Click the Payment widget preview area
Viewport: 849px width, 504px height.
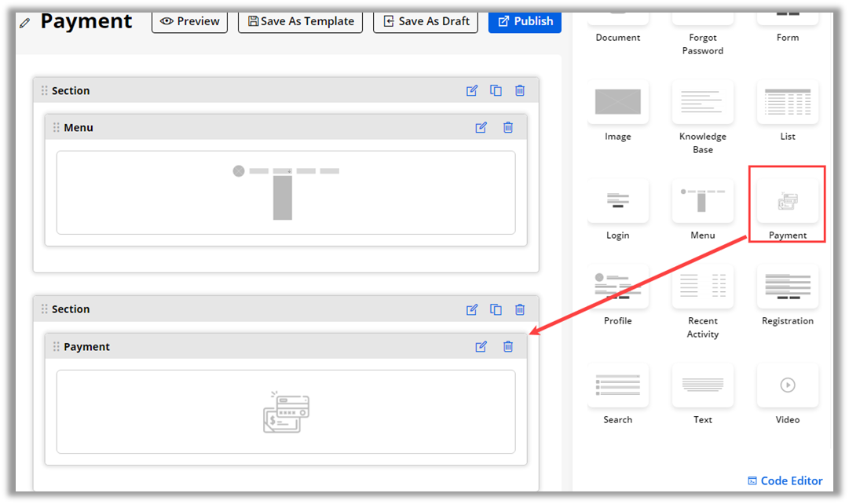pyautogui.click(x=286, y=412)
